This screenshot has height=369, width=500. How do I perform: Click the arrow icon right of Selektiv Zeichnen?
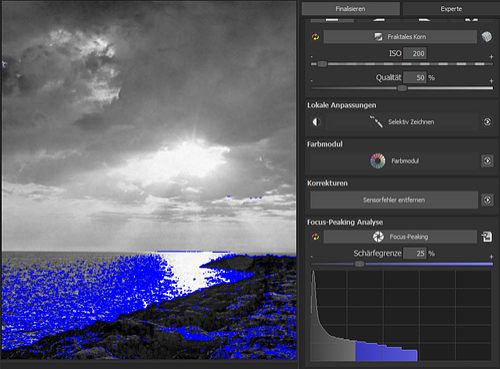(x=487, y=122)
